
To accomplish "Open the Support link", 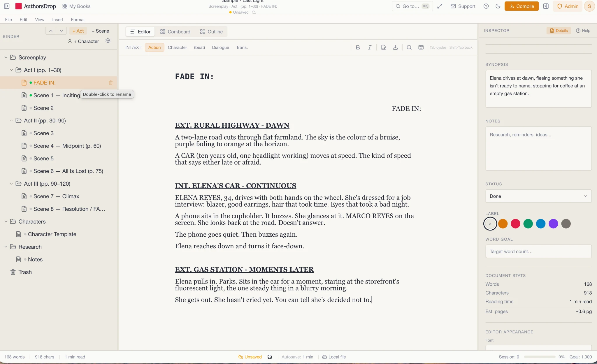I will pos(463,6).
